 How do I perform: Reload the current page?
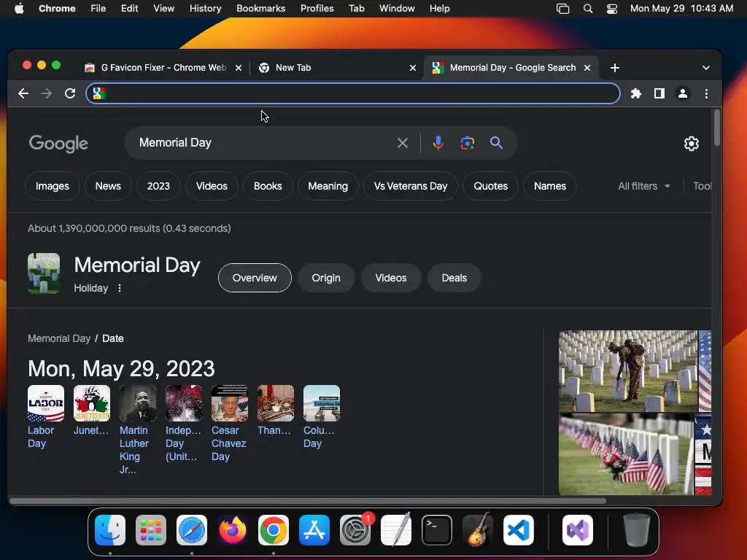[70, 93]
